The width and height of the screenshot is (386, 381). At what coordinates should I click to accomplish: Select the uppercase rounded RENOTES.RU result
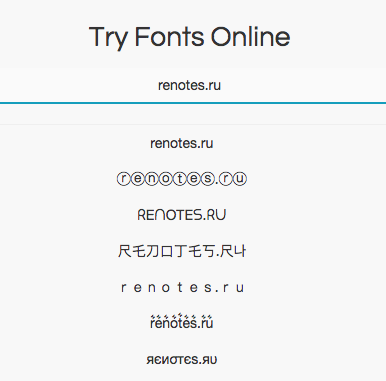[182, 215]
